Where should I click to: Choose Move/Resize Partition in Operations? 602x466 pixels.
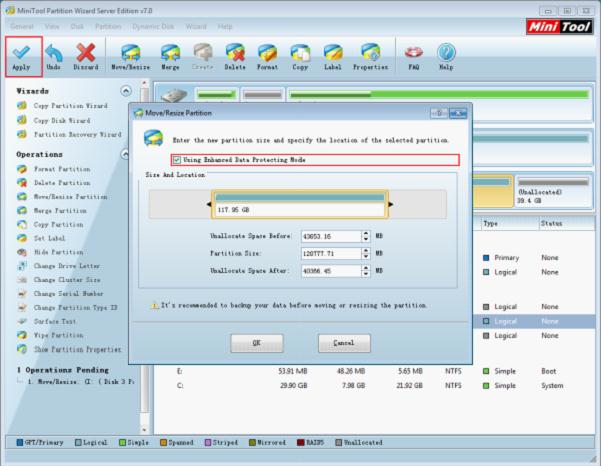coord(70,197)
